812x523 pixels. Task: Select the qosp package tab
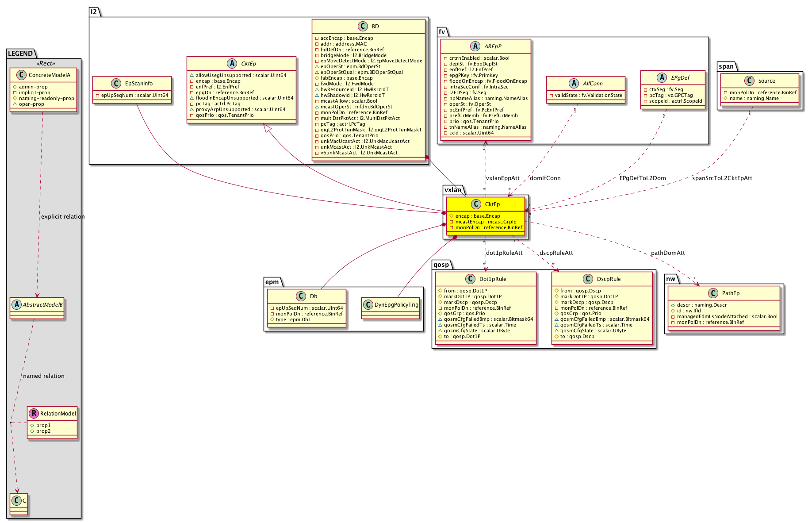click(x=441, y=265)
